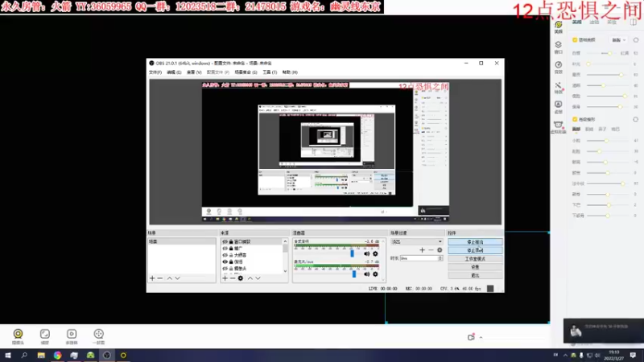Open the beauty preset dropdown
The height and width of the screenshot is (362, 644).
(618, 40)
